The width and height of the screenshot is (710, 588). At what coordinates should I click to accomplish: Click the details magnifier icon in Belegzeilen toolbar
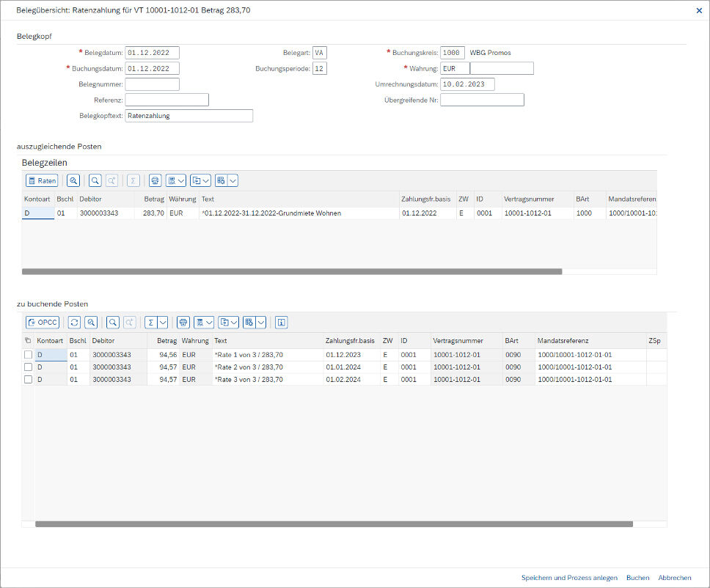coord(73,180)
